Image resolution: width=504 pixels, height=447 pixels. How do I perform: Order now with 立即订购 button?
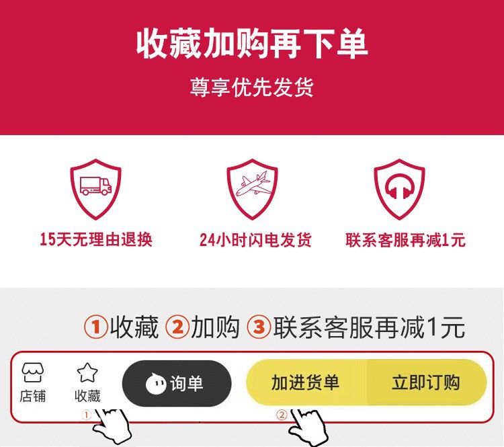click(426, 382)
